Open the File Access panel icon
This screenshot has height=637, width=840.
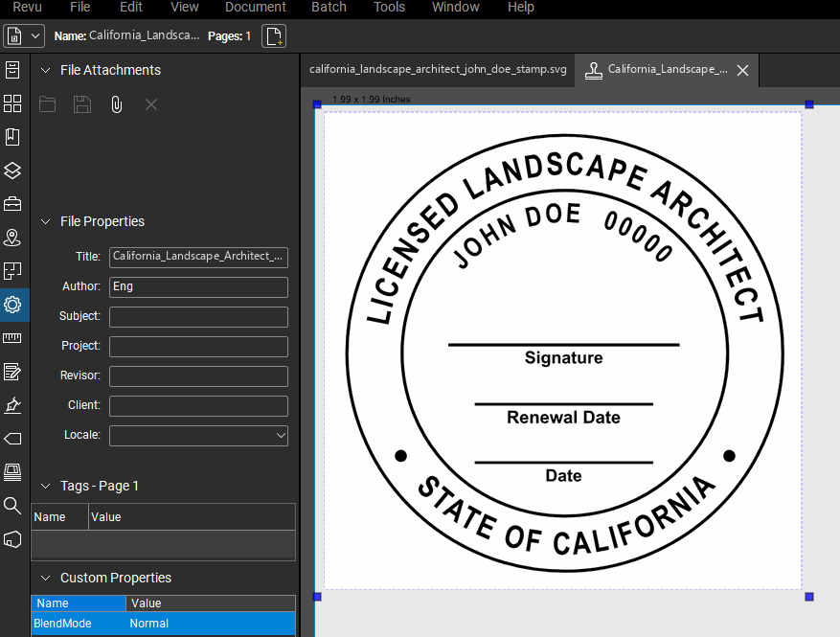point(12,70)
